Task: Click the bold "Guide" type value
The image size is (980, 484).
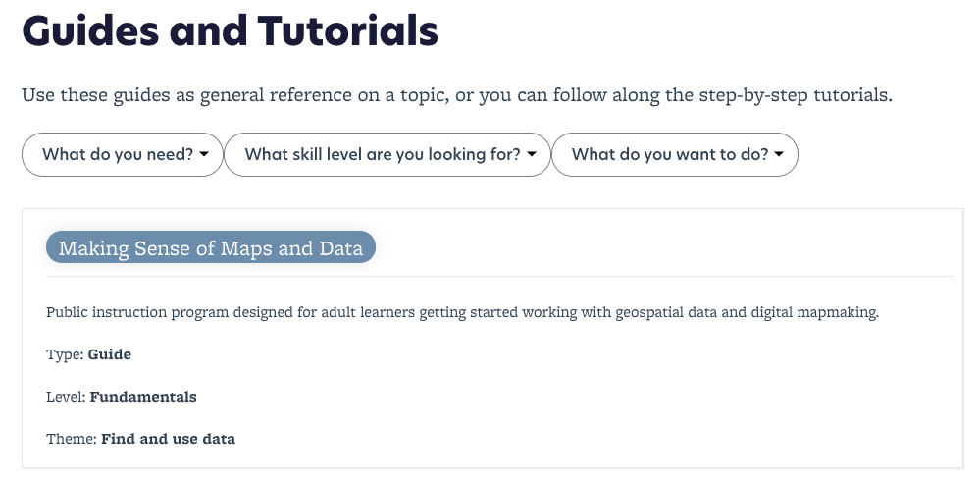Action: (109, 354)
